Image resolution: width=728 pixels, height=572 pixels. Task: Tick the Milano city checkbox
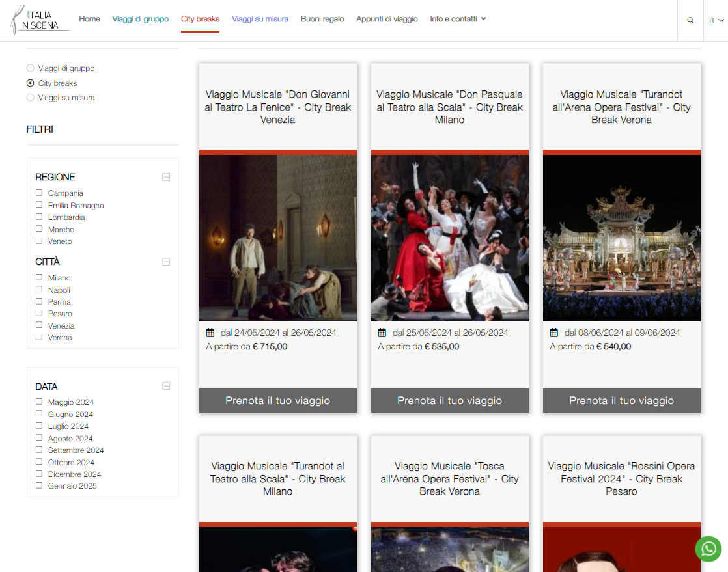(x=39, y=277)
